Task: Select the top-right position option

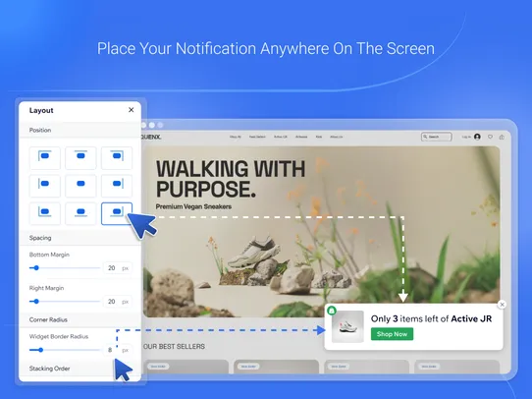Action: [x=117, y=158]
